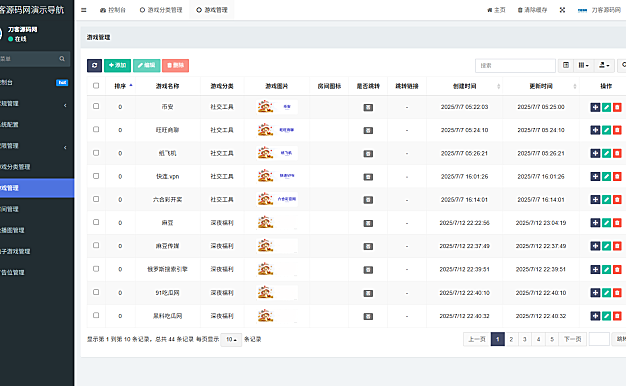626x386 pixels.
Task: Click green edit icon in 币安 row
Action: (606, 107)
